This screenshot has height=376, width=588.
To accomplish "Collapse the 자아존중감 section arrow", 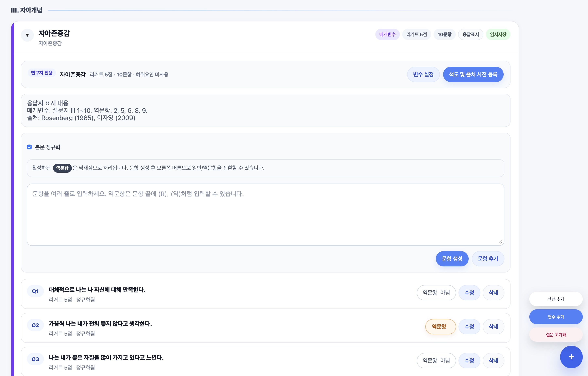I will 27,35.
